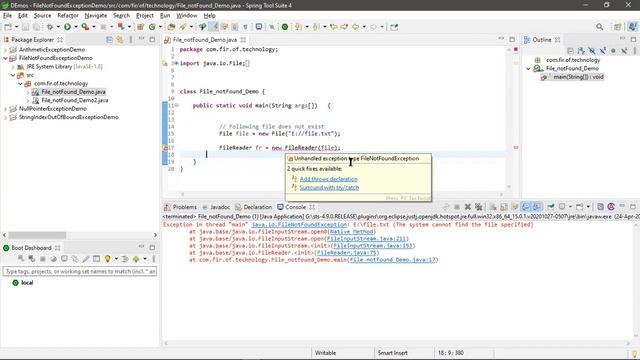Screen dimensions: 640x360
Task: Toggle Show Console on Standard Error change
Action: click(x=536, y=207)
